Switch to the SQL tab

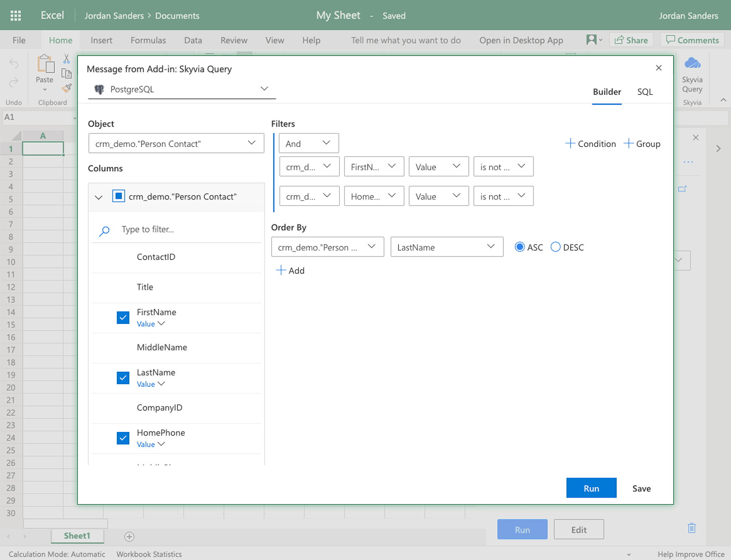(x=645, y=92)
